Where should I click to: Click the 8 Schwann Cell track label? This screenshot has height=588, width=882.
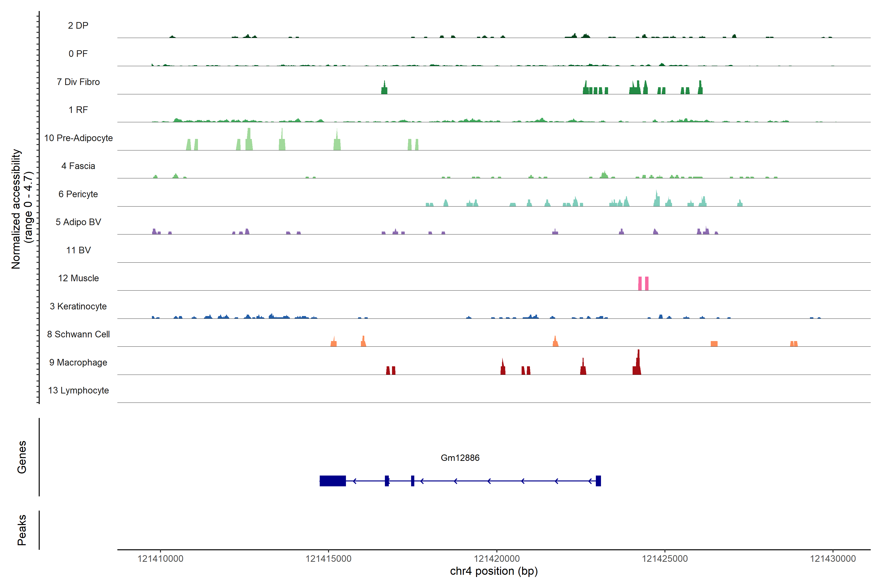[78, 334]
